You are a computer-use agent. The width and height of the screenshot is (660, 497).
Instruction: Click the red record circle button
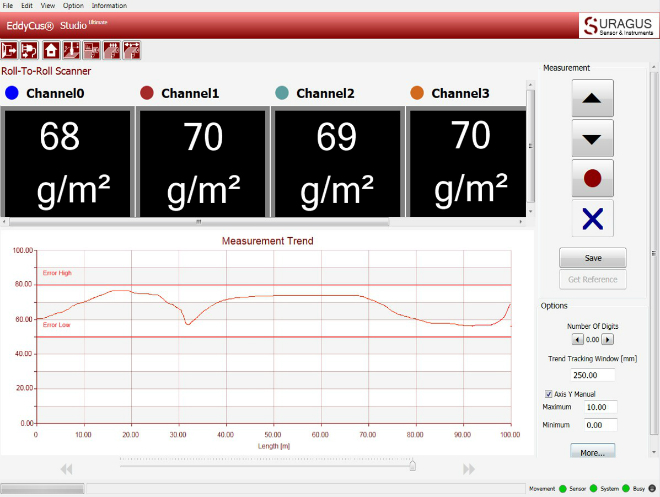(592, 178)
